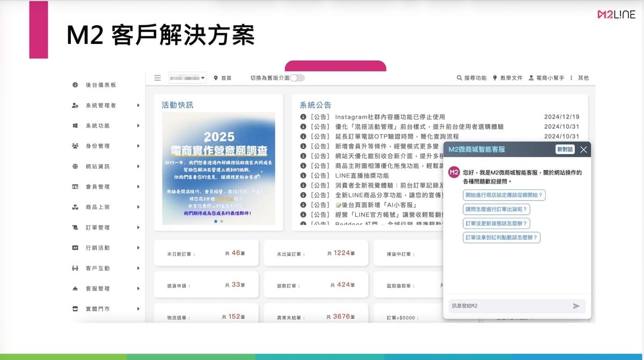
Task: Click the 身份管理 group icon
Action: click(75, 146)
